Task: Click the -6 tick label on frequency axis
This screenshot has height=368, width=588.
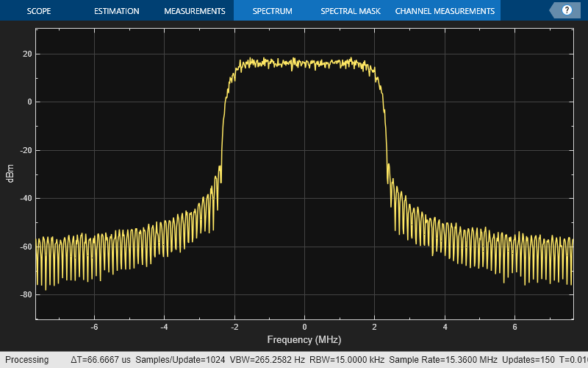Action: [93, 326]
